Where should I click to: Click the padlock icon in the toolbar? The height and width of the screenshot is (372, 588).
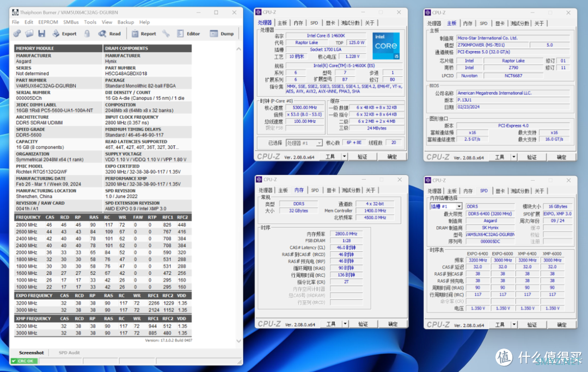tap(87, 34)
